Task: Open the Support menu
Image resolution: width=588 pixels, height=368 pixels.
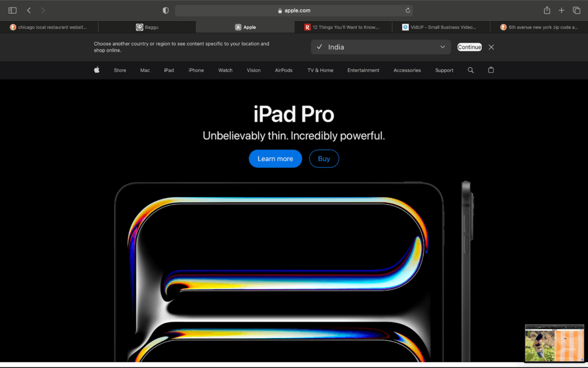Action: tap(444, 70)
